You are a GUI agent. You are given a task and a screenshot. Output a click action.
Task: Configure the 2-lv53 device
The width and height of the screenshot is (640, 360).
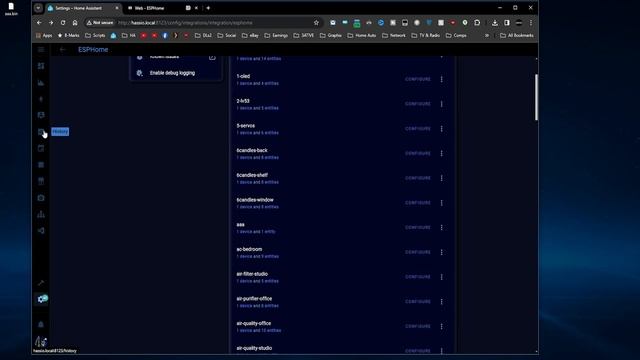pyautogui.click(x=418, y=104)
